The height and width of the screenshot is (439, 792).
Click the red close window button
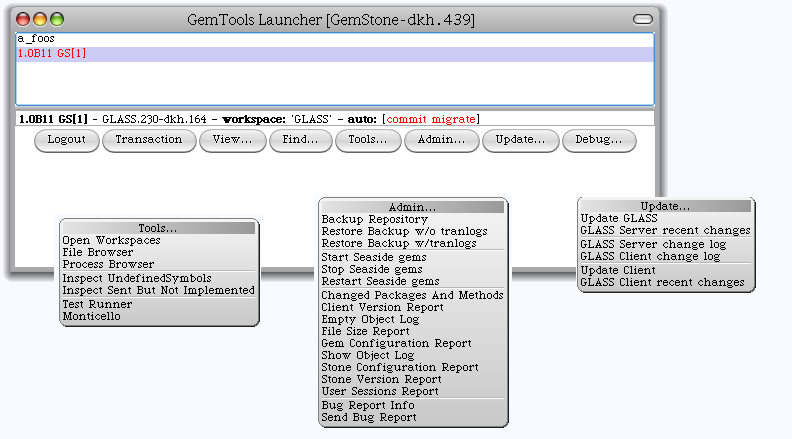click(x=23, y=19)
